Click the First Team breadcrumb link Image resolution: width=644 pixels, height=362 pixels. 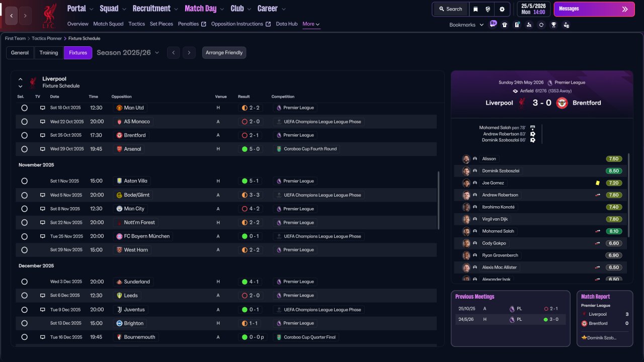15,39
